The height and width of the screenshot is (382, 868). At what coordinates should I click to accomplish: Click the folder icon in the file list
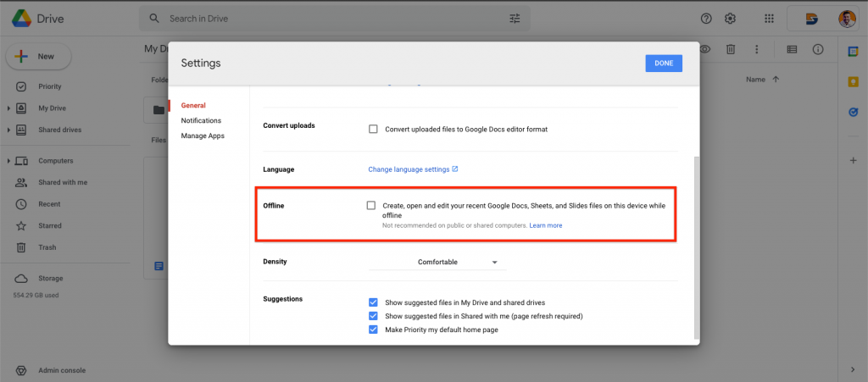[x=159, y=110]
